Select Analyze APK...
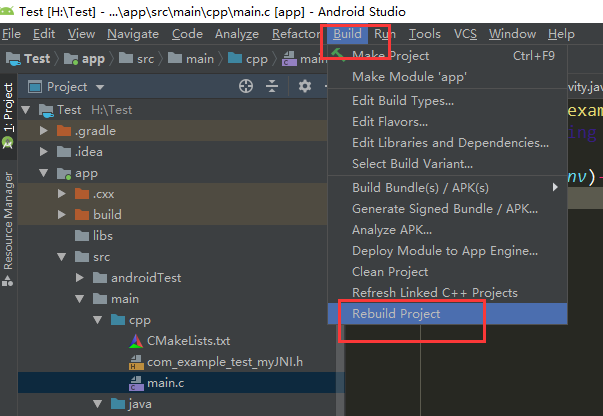The width and height of the screenshot is (603, 416). [447, 230]
